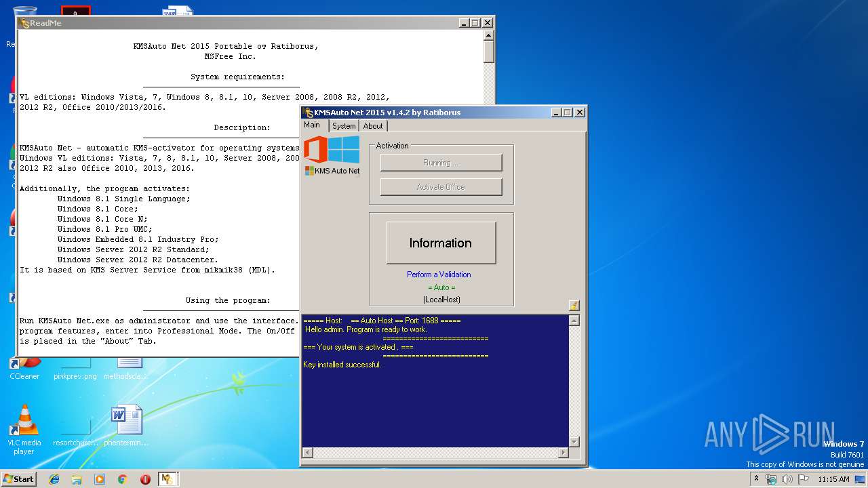868x488 pixels.
Task: Click the log horizontal scroll-right arrow
Action: pos(563,452)
